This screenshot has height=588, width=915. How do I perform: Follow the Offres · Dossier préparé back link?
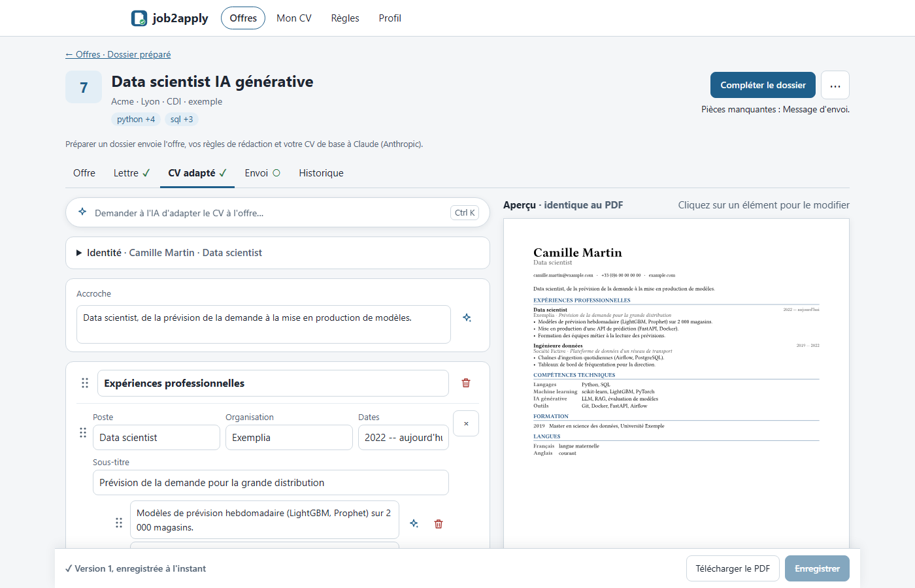[x=118, y=54]
